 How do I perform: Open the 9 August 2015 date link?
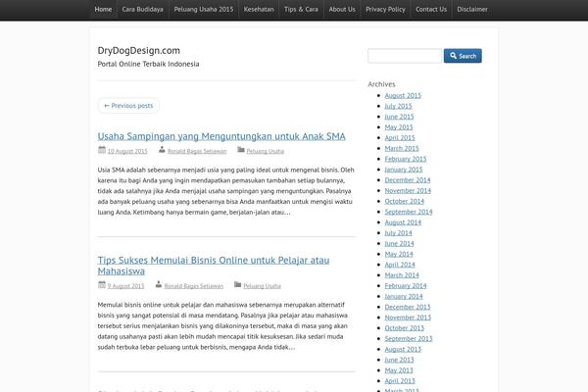click(125, 286)
